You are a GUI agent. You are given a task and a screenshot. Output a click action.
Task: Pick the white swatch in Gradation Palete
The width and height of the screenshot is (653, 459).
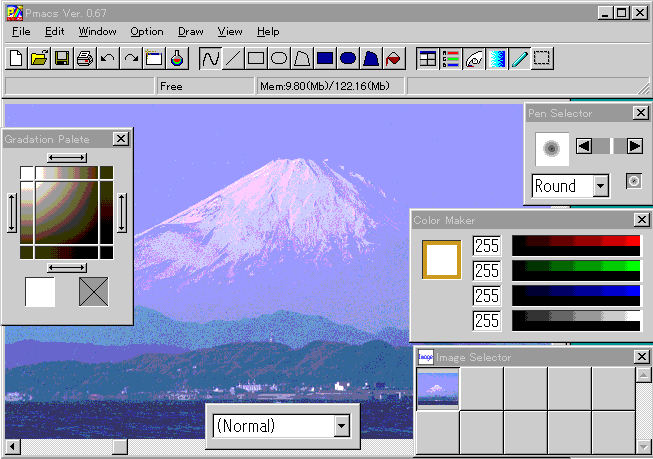pyautogui.click(x=40, y=292)
